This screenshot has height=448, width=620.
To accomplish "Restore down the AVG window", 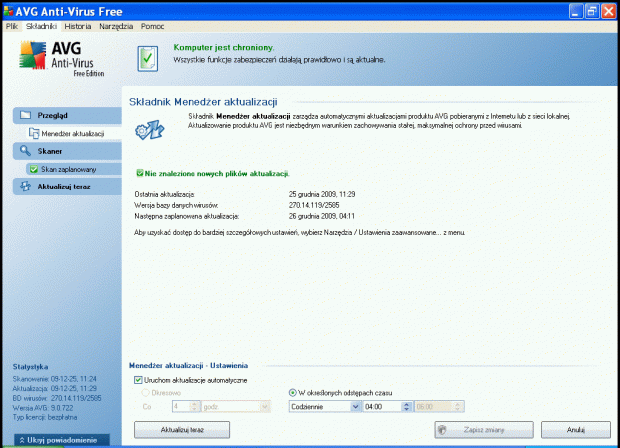I will [x=592, y=11].
